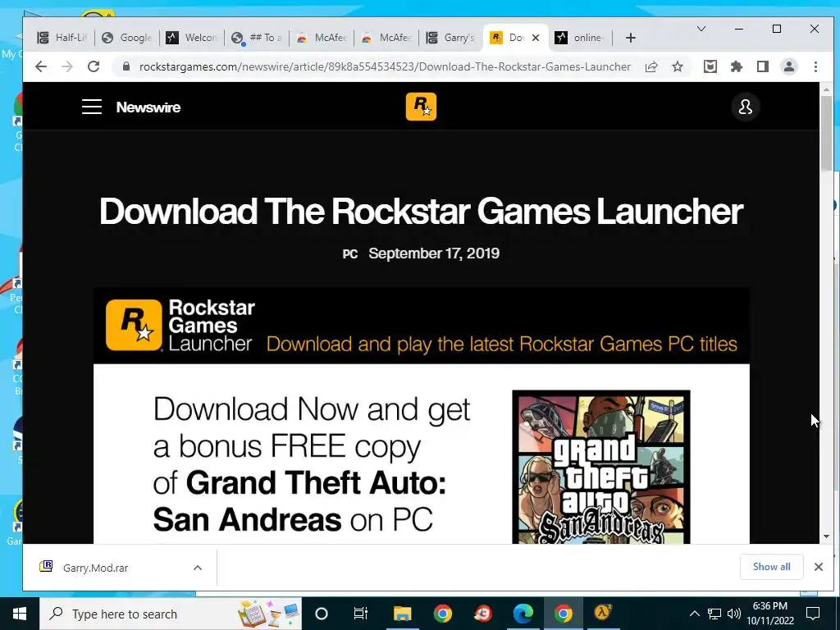Screen dimensions: 840x630
Task: Open File Explorer from the taskbar
Action: coord(402,614)
